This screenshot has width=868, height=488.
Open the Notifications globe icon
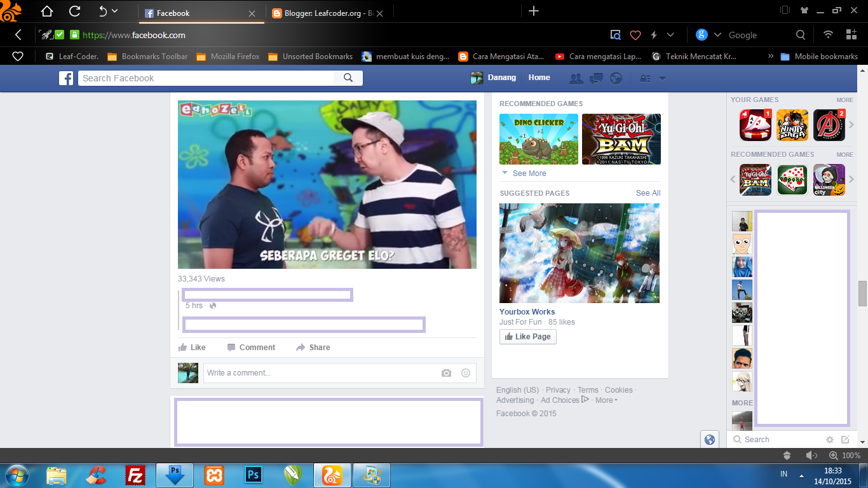coord(616,78)
